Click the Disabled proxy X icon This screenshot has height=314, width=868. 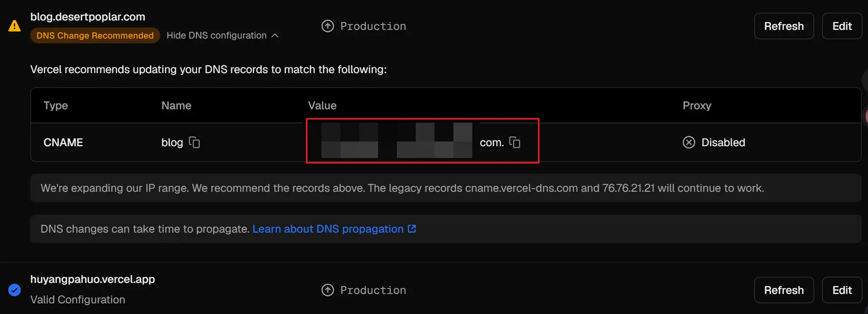tap(689, 143)
